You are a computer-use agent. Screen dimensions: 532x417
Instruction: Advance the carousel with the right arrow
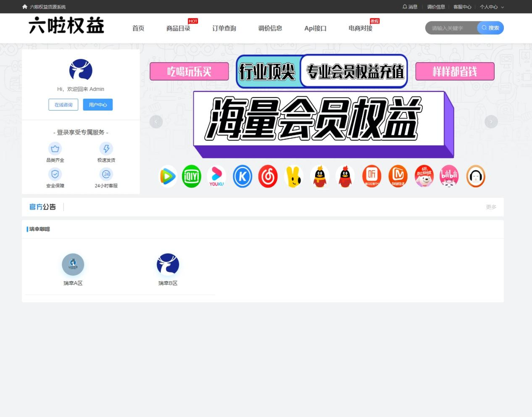pos(491,121)
